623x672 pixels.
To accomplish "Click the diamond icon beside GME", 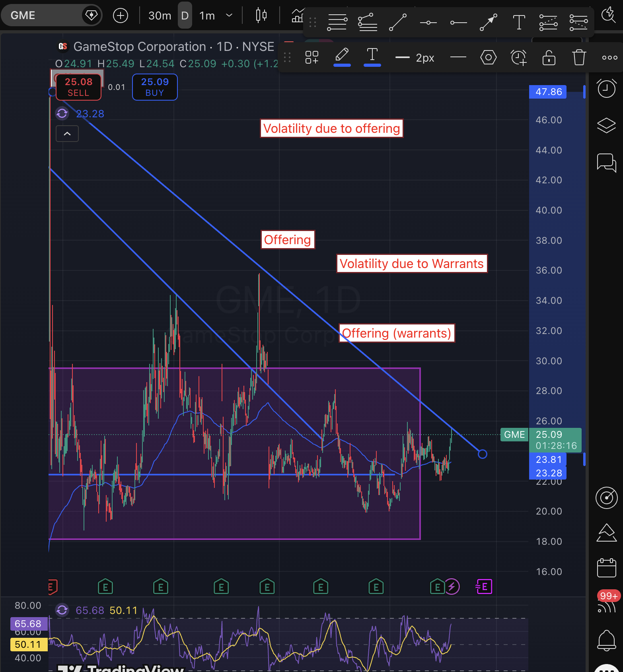I will click(92, 16).
